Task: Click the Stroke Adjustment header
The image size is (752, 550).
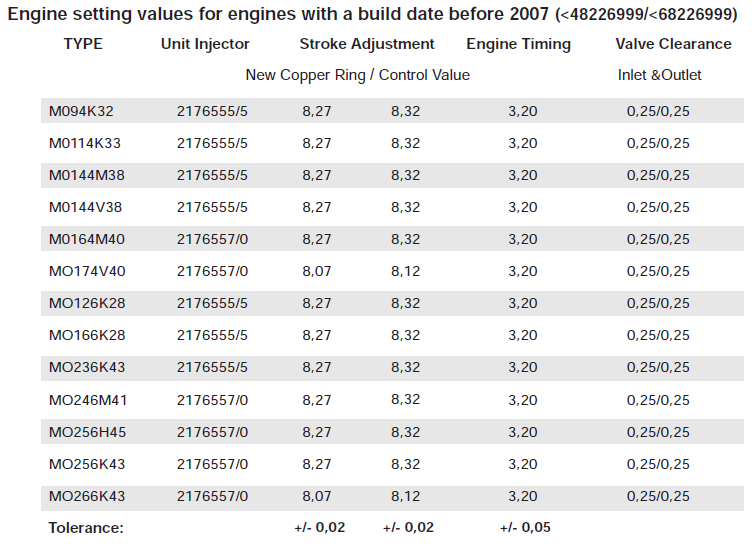Action: pyautogui.click(x=367, y=44)
